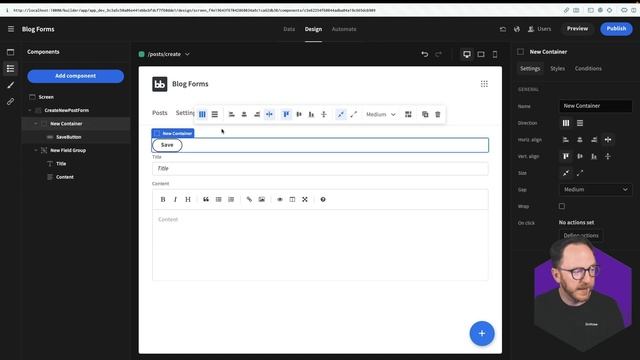Set Horiz. align left in settings panel
Image resolution: width=640 pixels, height=360 pixels.
point(566,140)
